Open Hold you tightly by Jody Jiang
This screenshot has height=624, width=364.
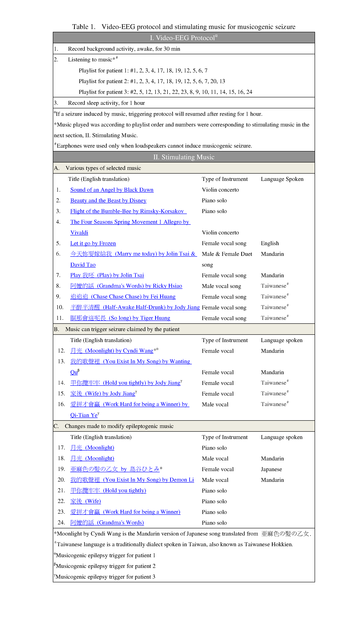(x=125, y=383)
